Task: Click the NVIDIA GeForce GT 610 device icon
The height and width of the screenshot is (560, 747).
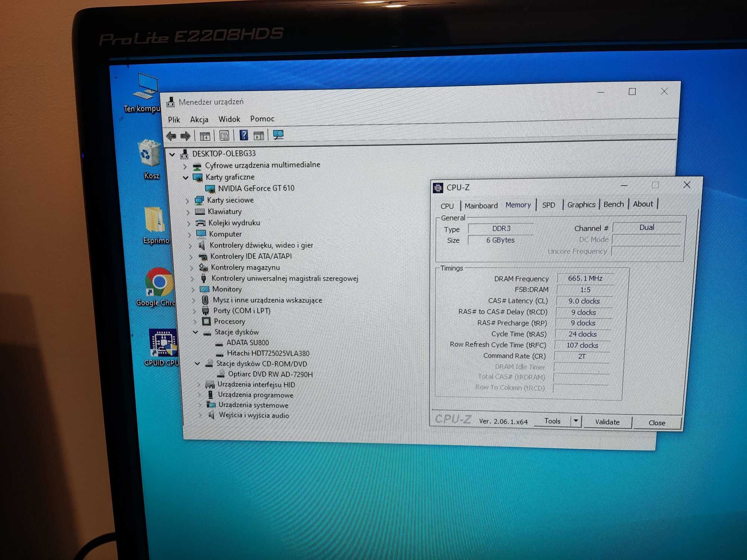Action: click(210, 189)
